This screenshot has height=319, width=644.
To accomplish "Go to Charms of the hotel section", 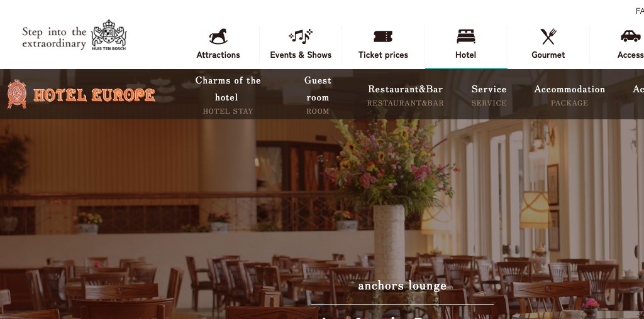I will click(228, 95).
